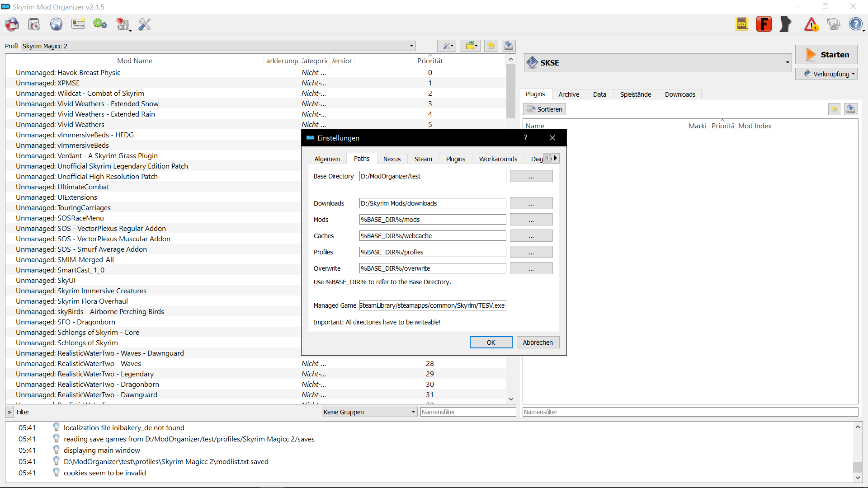Click the check for updates globe icon
This screenshot has width=868, height=488.
tap(833, 23)
